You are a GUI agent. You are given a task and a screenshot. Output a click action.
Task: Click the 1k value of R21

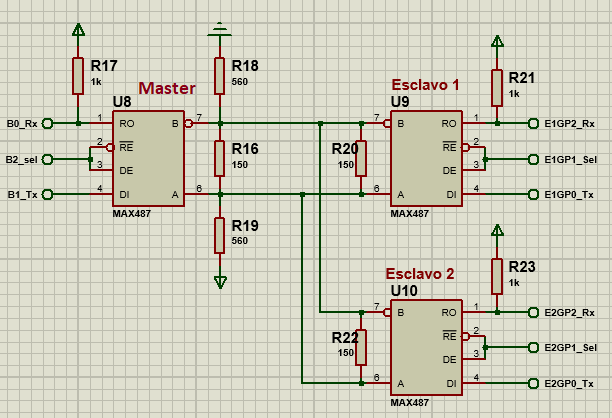tap(514, 94)
